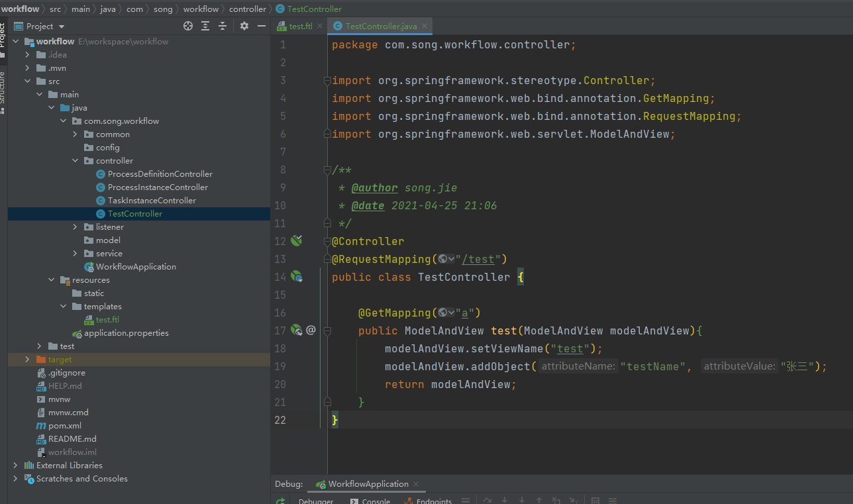Screen dimensions: 853x504
Task: Click the Collapse All icon in Project panel
Action: (x=223, y=26)
